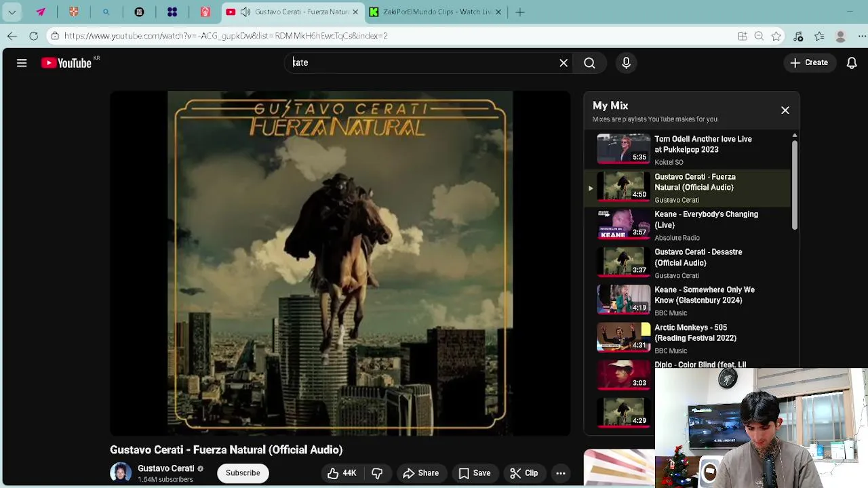Click scrollbar up arrow in My Mix

(x=795, y=136)
